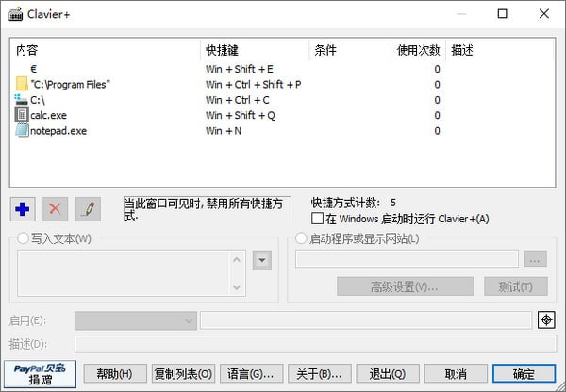The height and width of the screenshot is (392, 566).
Task: Click the up arrow of the text box scrollbar
Action: (x=237, y=260)
